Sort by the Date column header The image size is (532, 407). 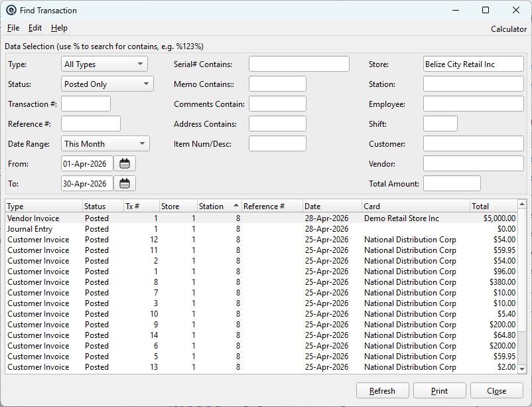point(332,206)
